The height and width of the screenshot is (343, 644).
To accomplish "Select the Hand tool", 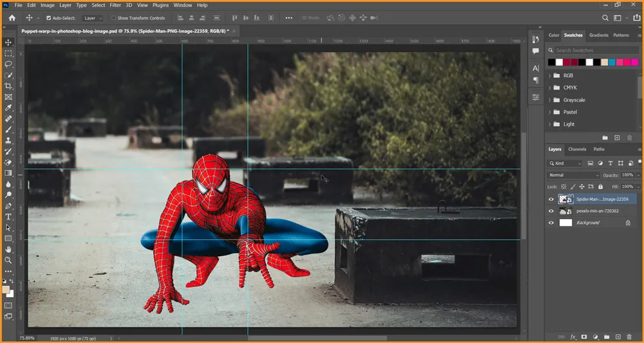I will pyautogui.click(x=8, y=249).
